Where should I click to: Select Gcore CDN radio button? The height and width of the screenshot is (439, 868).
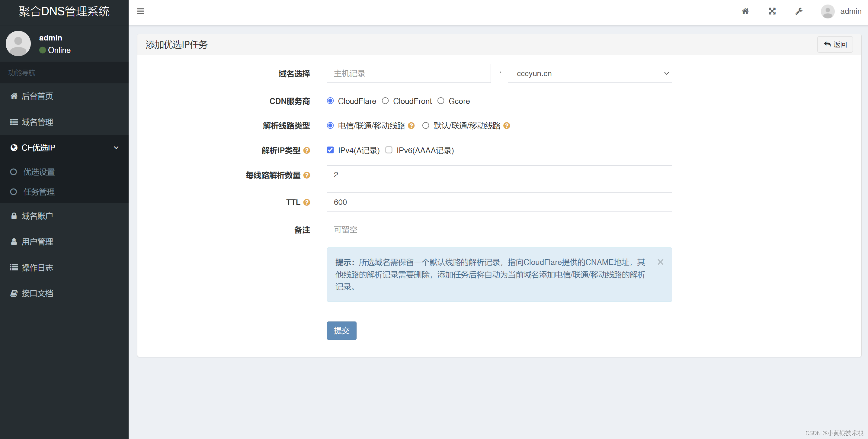click(x=441, y=101)
